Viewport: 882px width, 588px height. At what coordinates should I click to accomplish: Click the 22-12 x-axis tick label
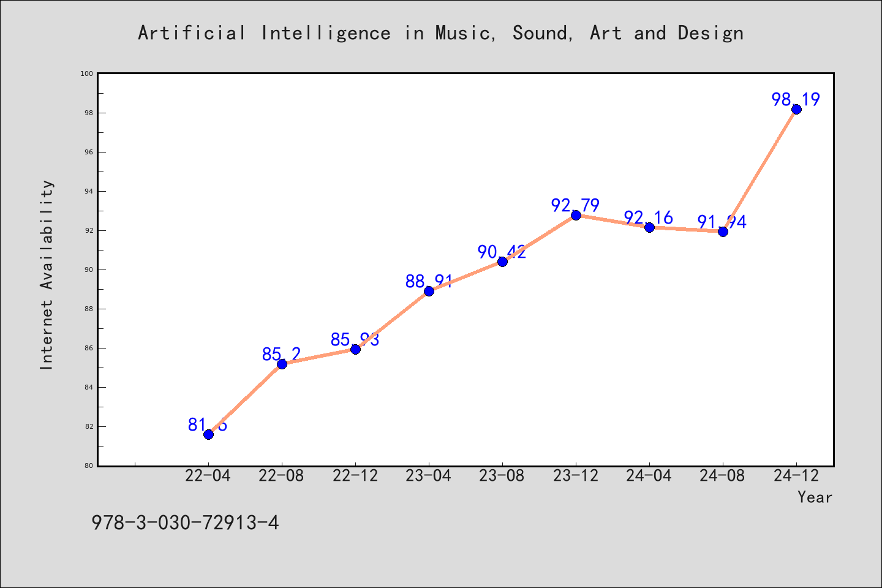355,475
